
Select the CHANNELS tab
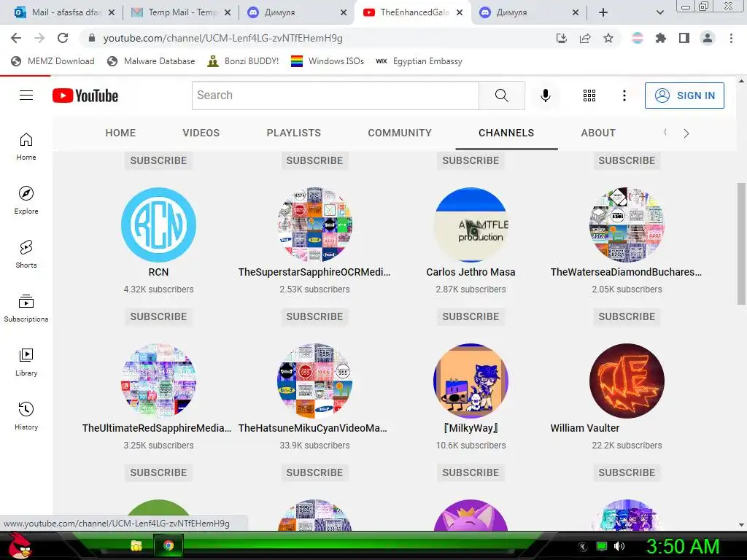pos(506,133)
